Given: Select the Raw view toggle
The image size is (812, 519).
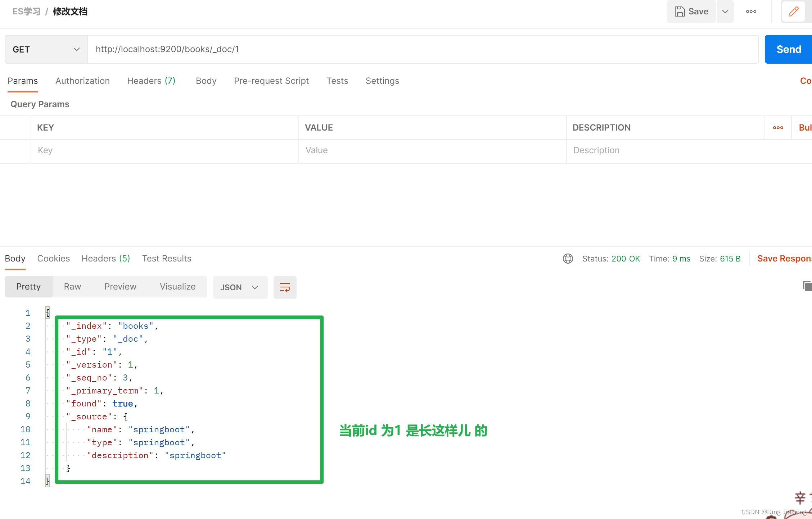Looking at the screenshot, I should [72, 286].
